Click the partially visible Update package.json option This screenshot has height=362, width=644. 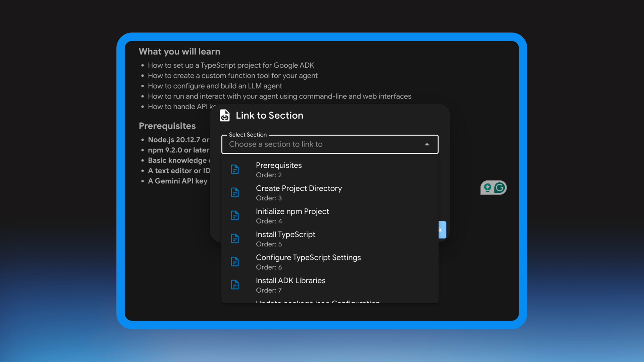(317, 301)
